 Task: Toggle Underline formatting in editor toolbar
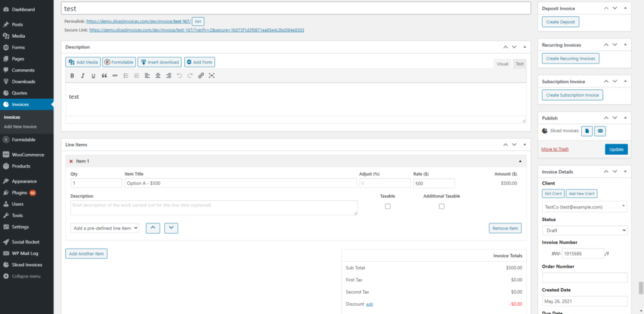[93, 76]
